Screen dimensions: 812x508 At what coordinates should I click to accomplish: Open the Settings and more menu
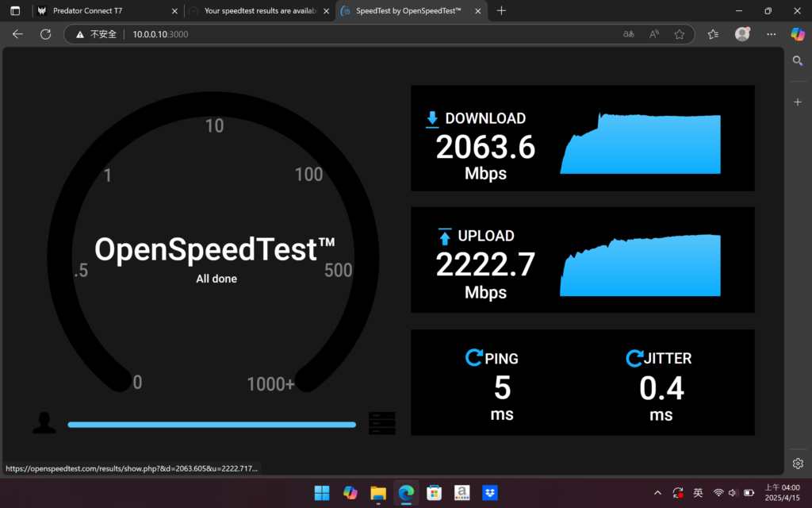coord(771,34)
